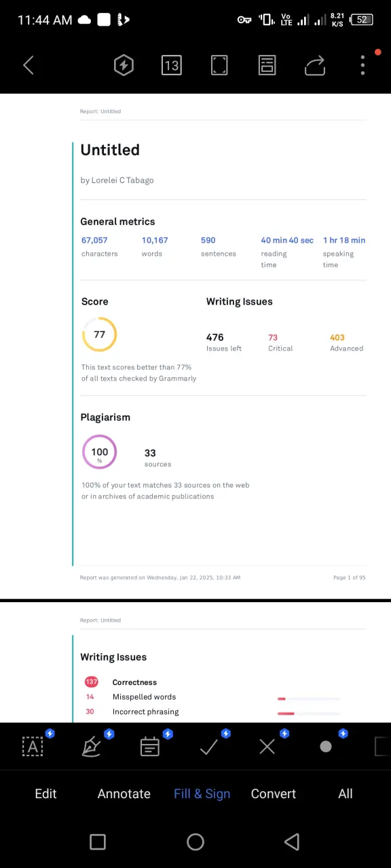Tap the 'Page 1 of 95' footer text
Screen dimensions: 391x868
(350, 578)
